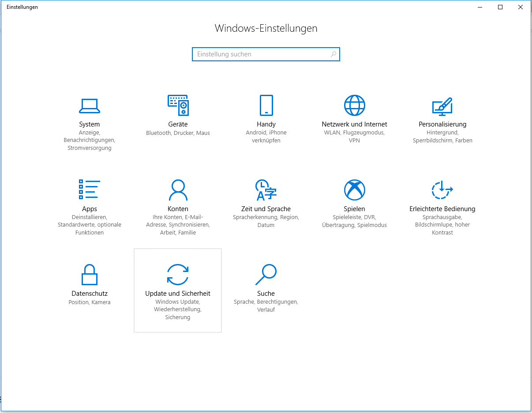Viewport: 532px width, 413px height.
Task: Open Zeit und Sprache clock icon
Action: 266,190
